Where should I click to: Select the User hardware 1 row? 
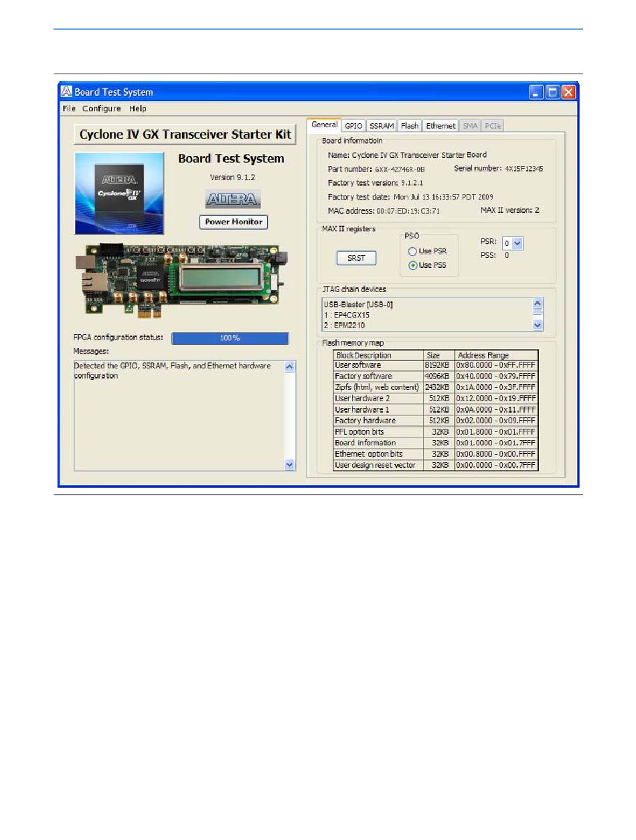(x=435, y=409)
